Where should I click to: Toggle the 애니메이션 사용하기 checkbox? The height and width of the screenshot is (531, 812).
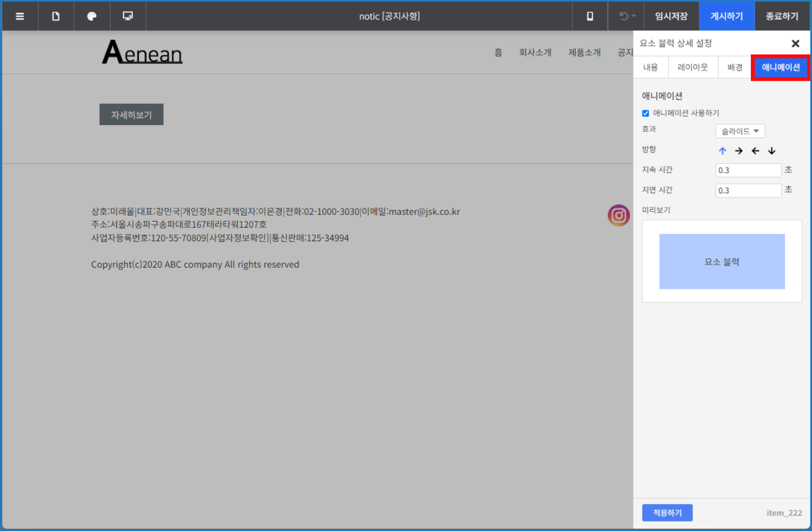click(645, 113)
